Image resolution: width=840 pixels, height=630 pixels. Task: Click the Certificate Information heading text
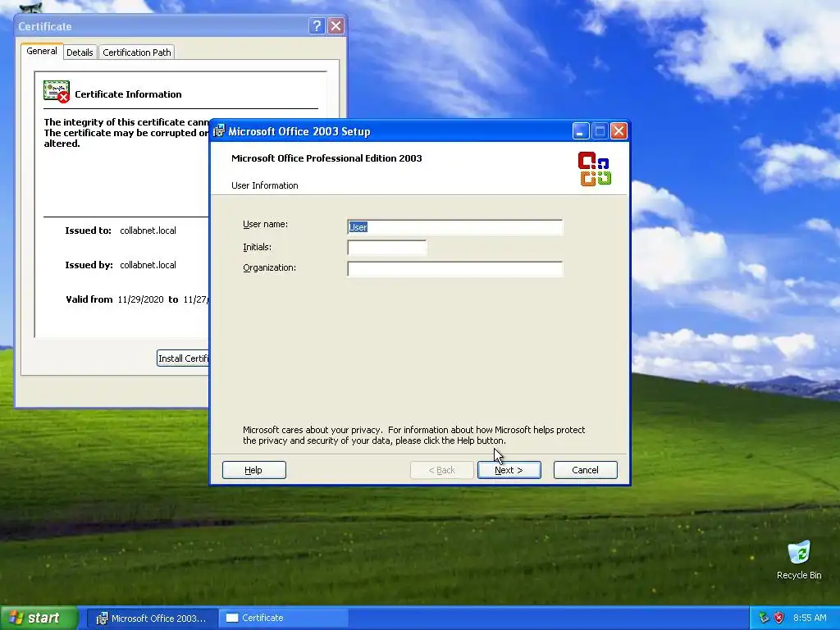coord(128,94)
